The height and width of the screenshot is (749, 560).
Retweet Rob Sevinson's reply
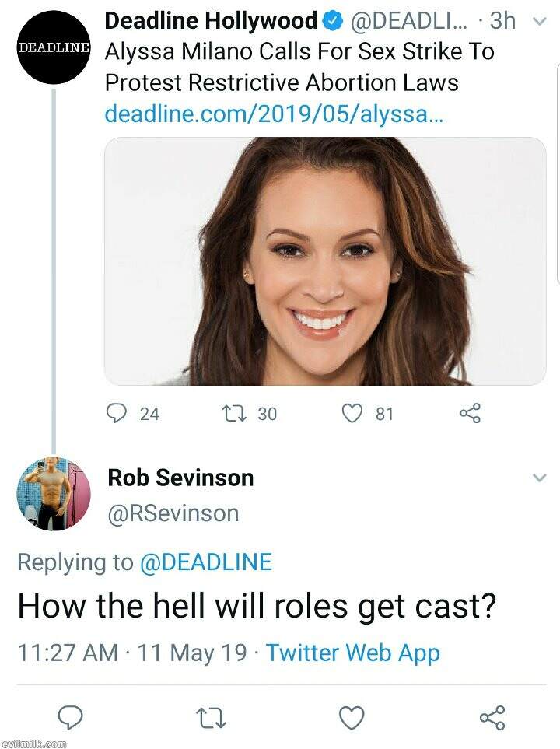tap(209, 716)
